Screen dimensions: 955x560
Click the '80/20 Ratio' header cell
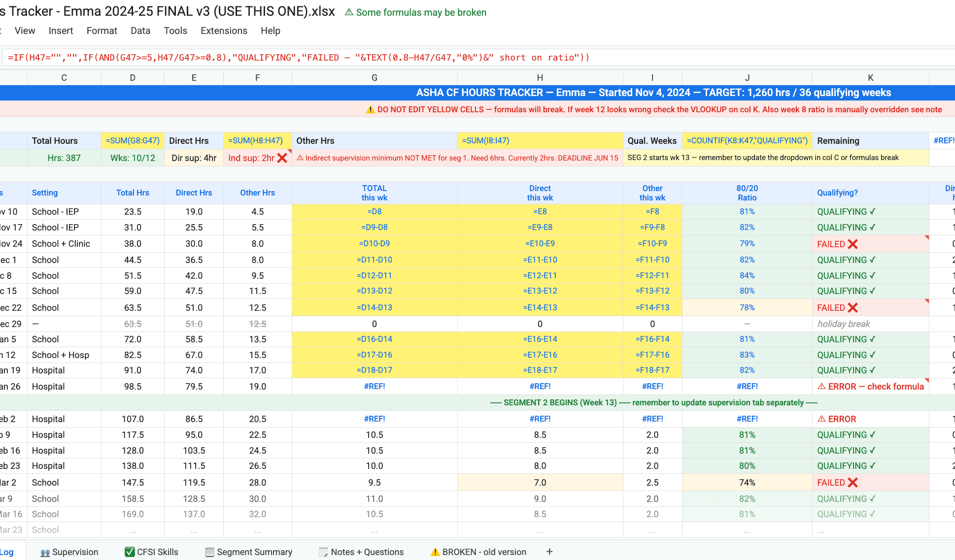pos(747,193)
